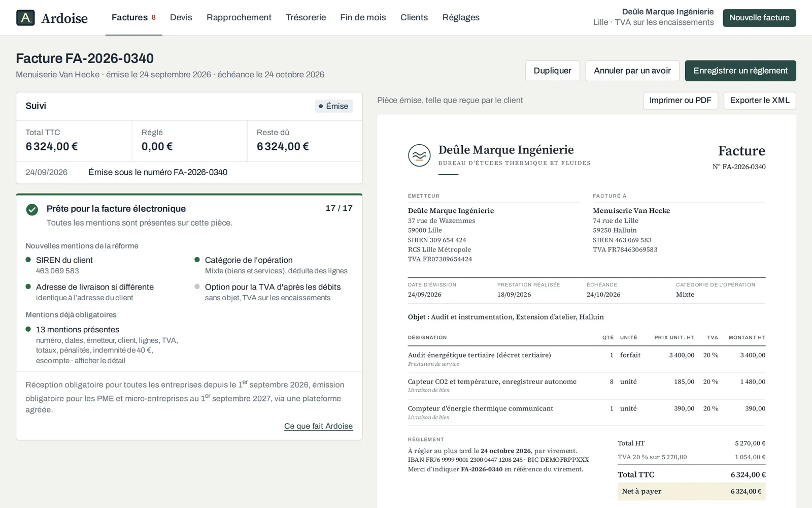This screenshot has height=508, width=812.
Task: Click the grey dot beside TVA débits option
Action: pyautogui.click(x=197, y=287)
